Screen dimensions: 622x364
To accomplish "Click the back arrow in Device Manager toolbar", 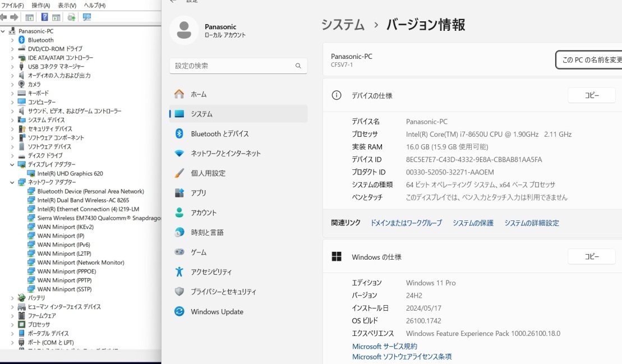I will click(3, 17).
